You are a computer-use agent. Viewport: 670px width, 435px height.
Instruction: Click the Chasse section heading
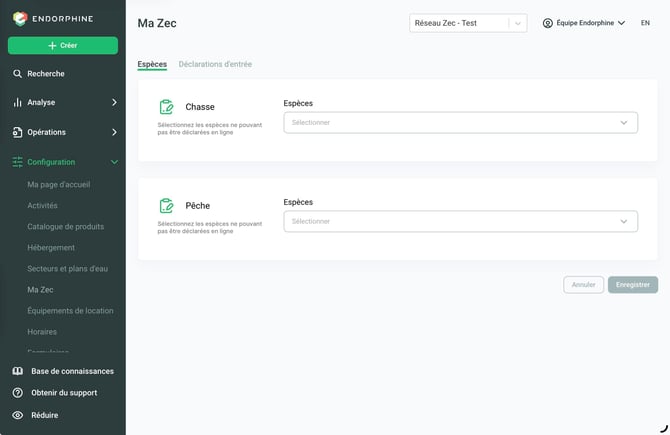(200, 107)
